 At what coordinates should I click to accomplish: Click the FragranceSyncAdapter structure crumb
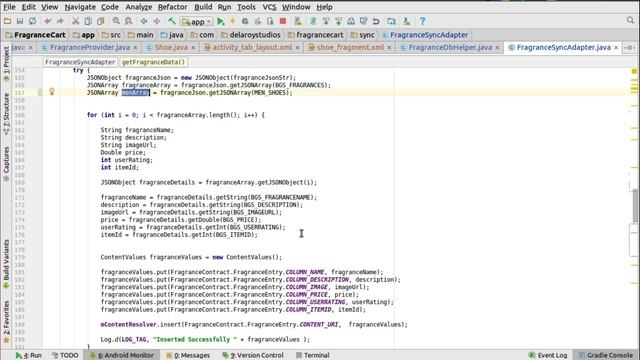click(80, 62)
